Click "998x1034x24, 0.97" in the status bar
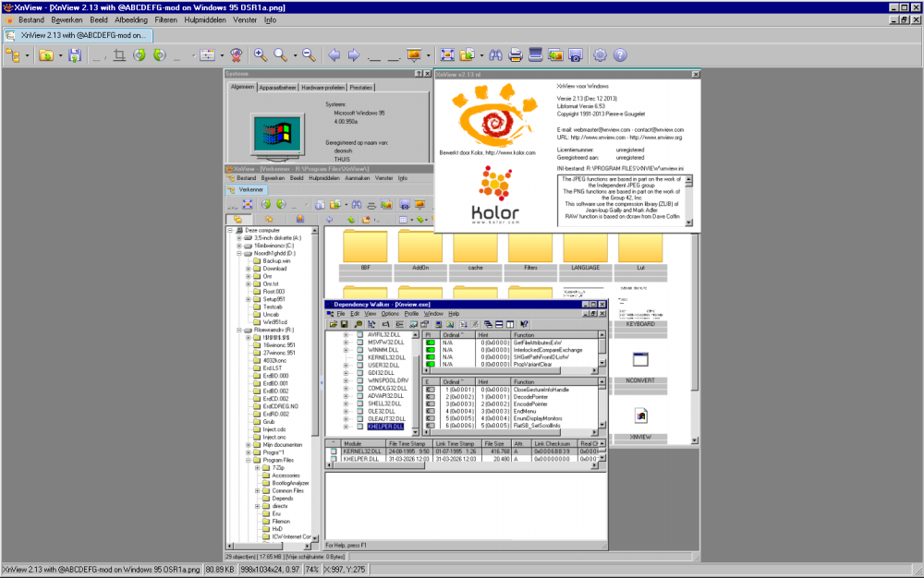Image resolution: width=924 pixels, height=578 pixels. (269, 570)
